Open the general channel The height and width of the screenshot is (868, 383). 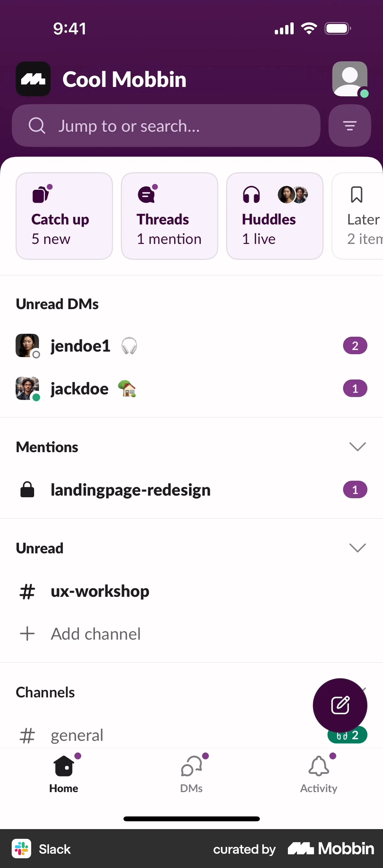coord(77,735)
